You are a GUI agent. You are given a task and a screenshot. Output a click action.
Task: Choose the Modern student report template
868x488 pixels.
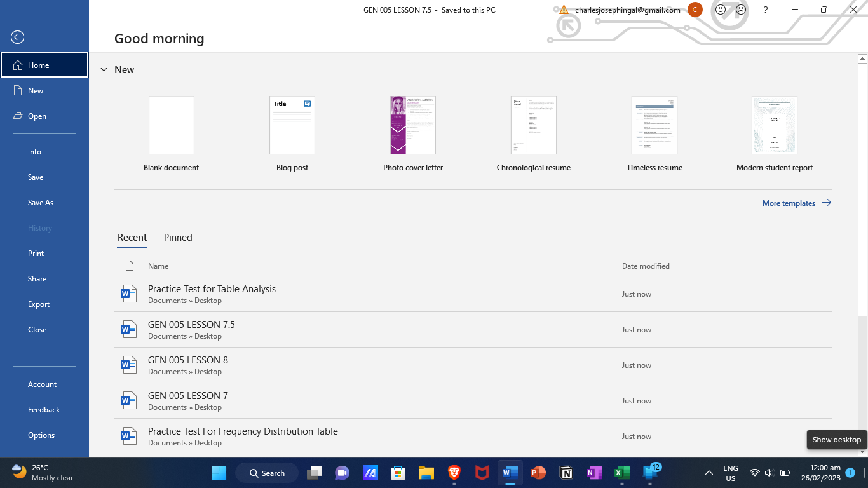tap(775, 133)
